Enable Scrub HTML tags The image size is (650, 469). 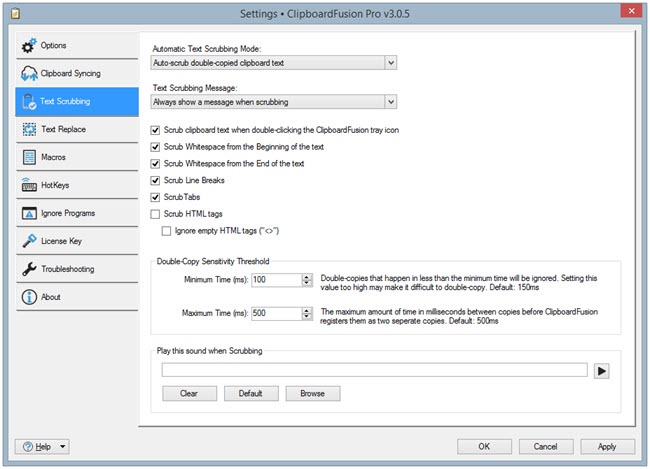pyautogui.click(x=155, y=214)
